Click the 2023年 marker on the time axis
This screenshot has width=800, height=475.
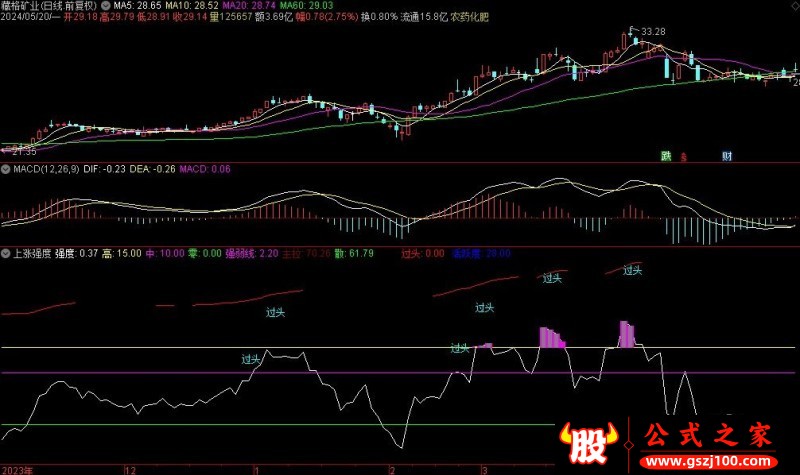coord(17,468)
